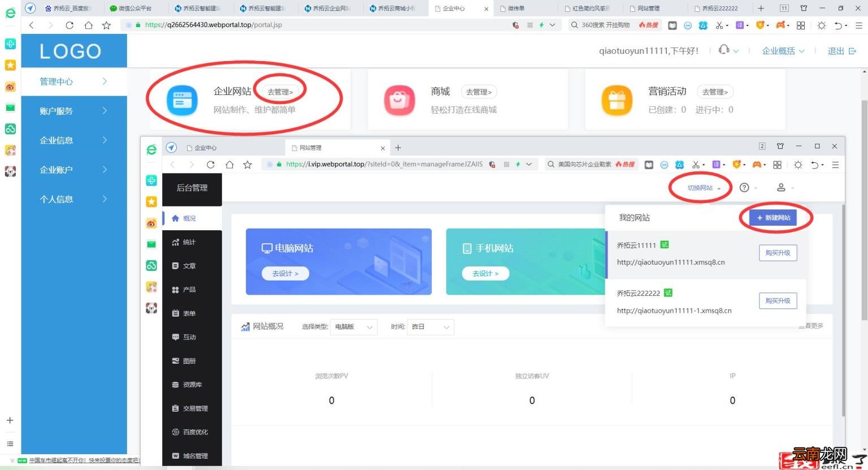Open 百度优化 in the backend sidebar
Screen dimensions: 868x470
click(x=192, y=432)
